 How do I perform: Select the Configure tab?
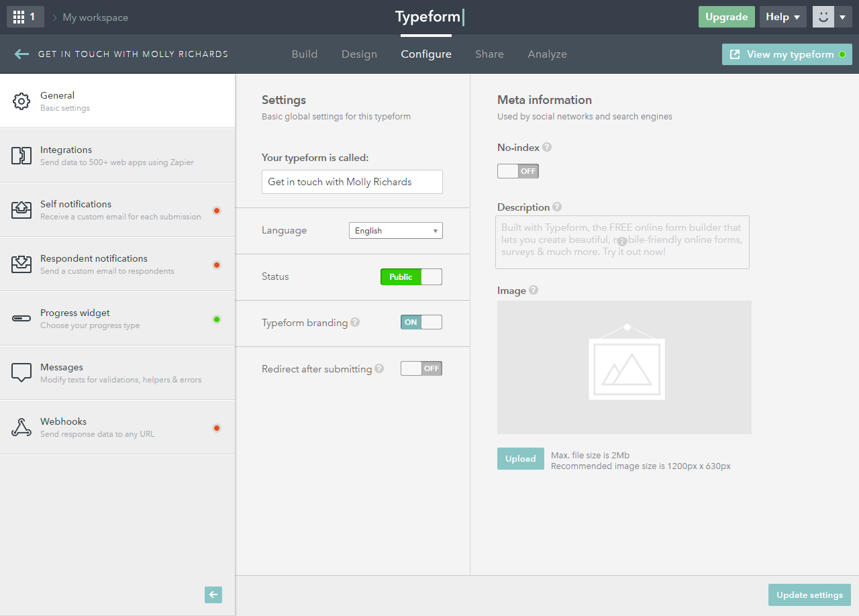tap(426, 54)
